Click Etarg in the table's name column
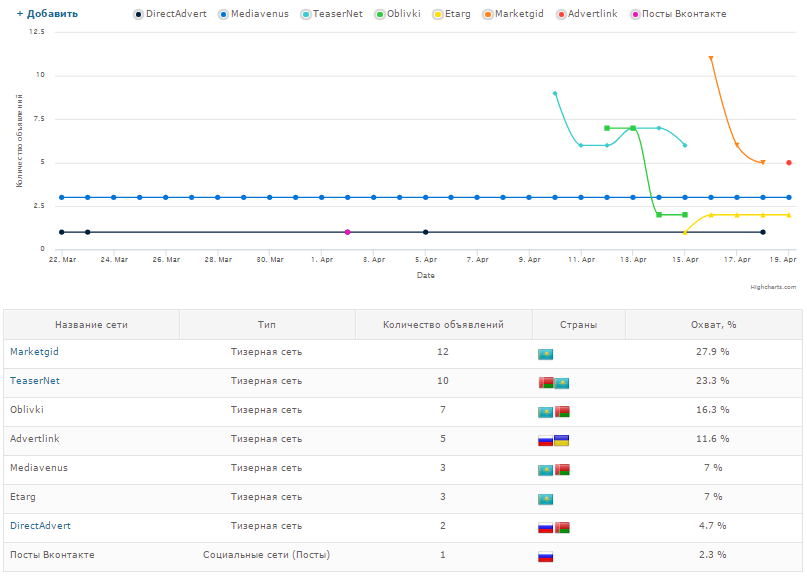807x577 pixels. point(23,497)
